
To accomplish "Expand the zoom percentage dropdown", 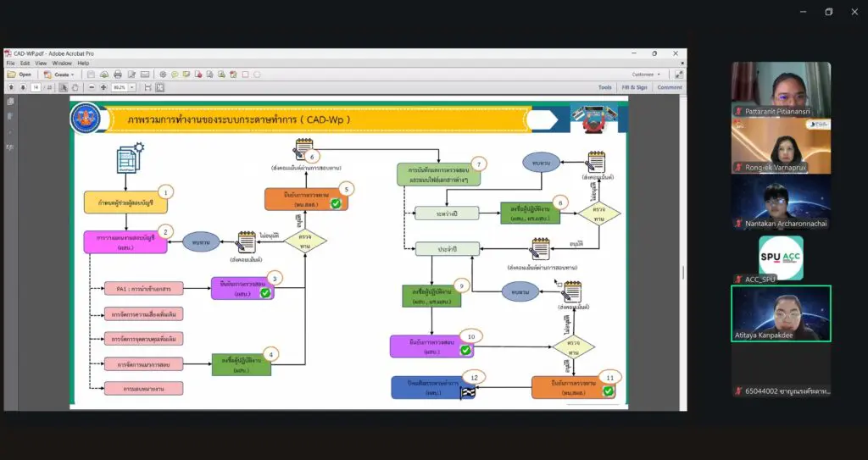I will [x=132, y=87].
